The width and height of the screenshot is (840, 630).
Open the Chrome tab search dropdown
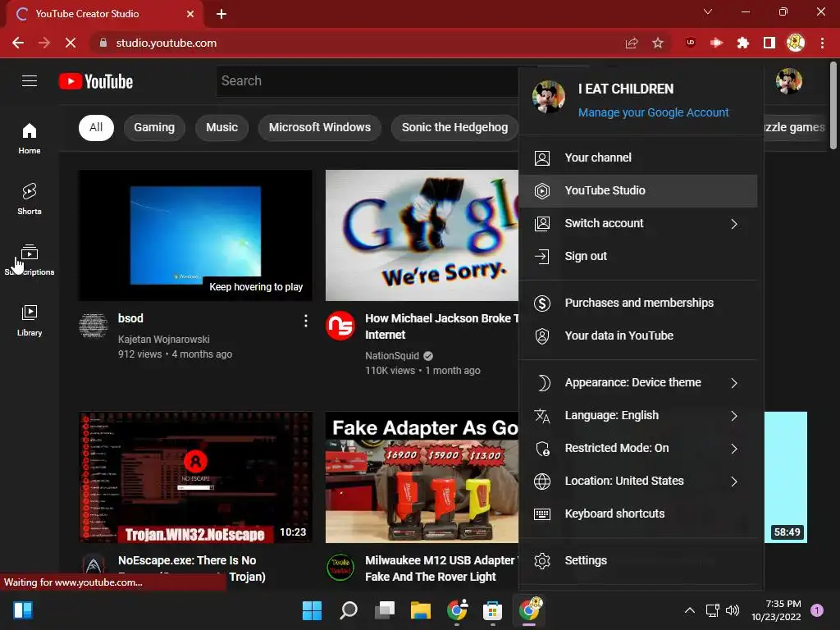point(708,11)
